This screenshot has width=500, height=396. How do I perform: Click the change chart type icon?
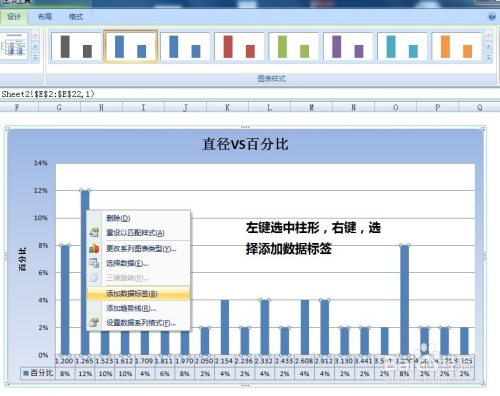[94, 248]
